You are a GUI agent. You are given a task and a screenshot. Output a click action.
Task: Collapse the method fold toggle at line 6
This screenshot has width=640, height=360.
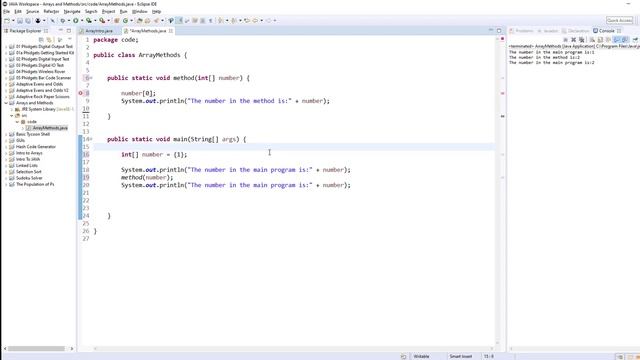[91, 78]
